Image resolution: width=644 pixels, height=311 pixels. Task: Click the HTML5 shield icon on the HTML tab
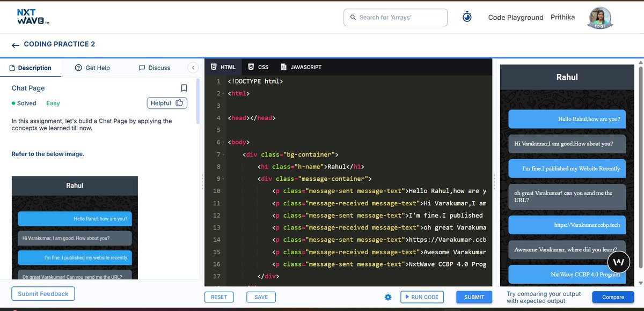point(214,67)
